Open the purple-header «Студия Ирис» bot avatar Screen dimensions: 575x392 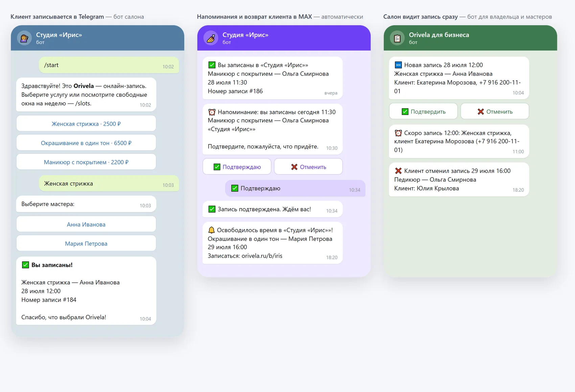click(x=211, y=38)
